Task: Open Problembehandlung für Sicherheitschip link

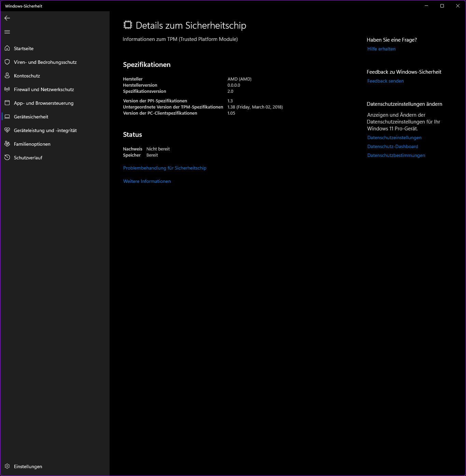Action: click(165, 168)
